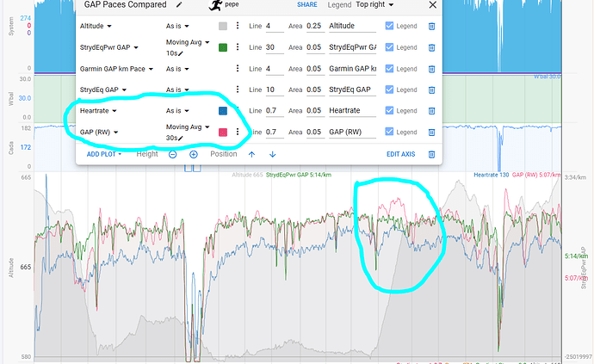Change Heartrate smoothing from As is

tap(177, 111)
